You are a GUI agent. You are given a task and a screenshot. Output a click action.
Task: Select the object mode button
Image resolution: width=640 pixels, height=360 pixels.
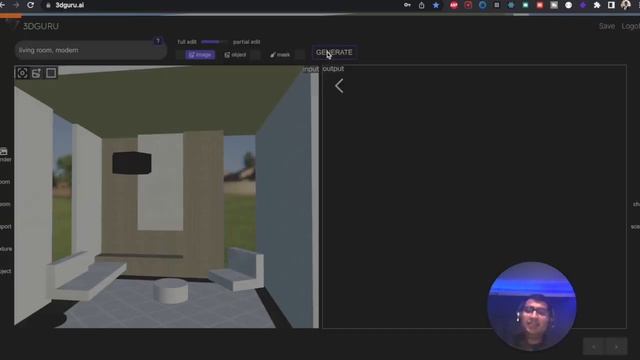236,55
